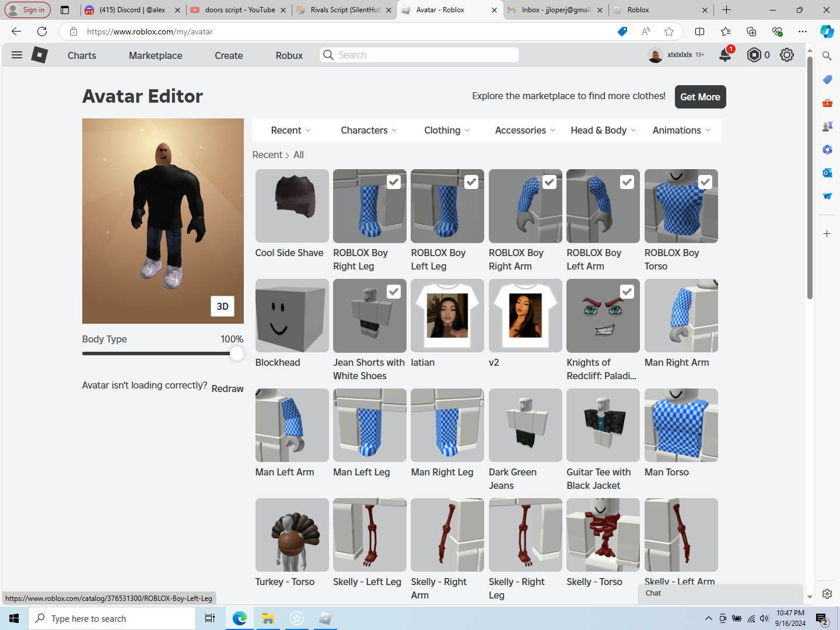The height and width of the screenshot is (630, 840).
Task: Click the Redraw link
Action: [228, 388]
